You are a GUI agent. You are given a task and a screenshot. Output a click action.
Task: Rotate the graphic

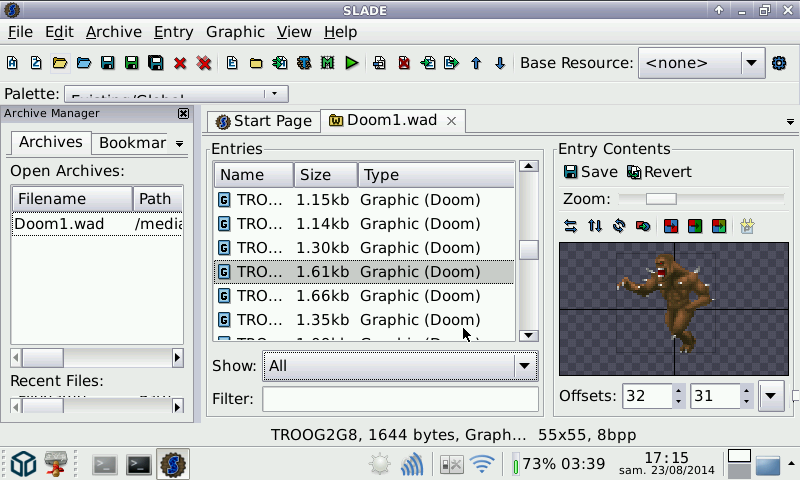(618, 225)
